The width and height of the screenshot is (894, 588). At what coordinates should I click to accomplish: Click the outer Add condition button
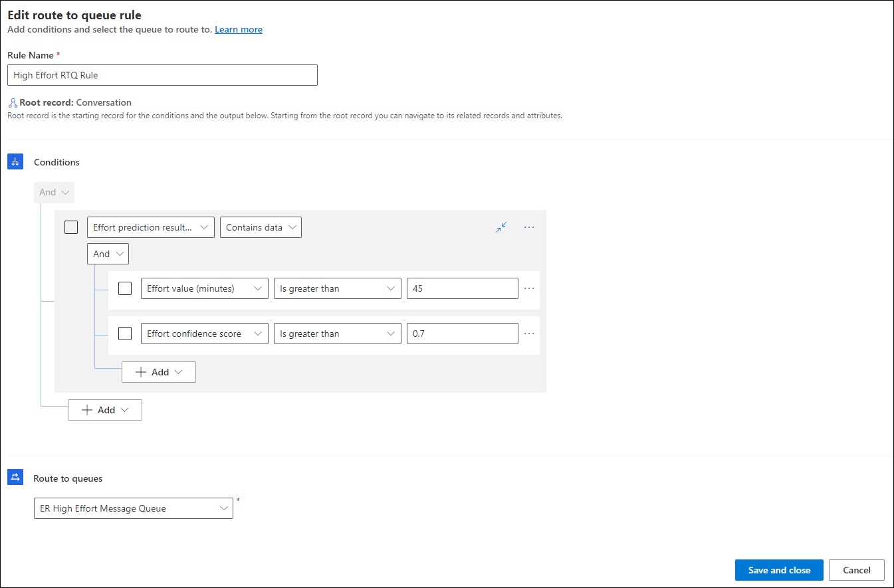pyautogui.click(x=105, y=410)
